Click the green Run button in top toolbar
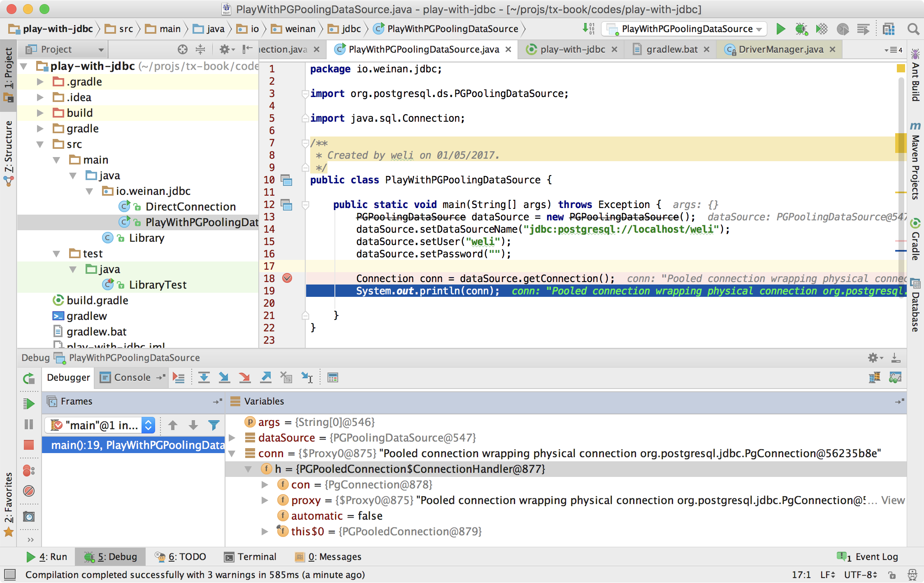Screen dimensions: 924x583 point(780,29)
